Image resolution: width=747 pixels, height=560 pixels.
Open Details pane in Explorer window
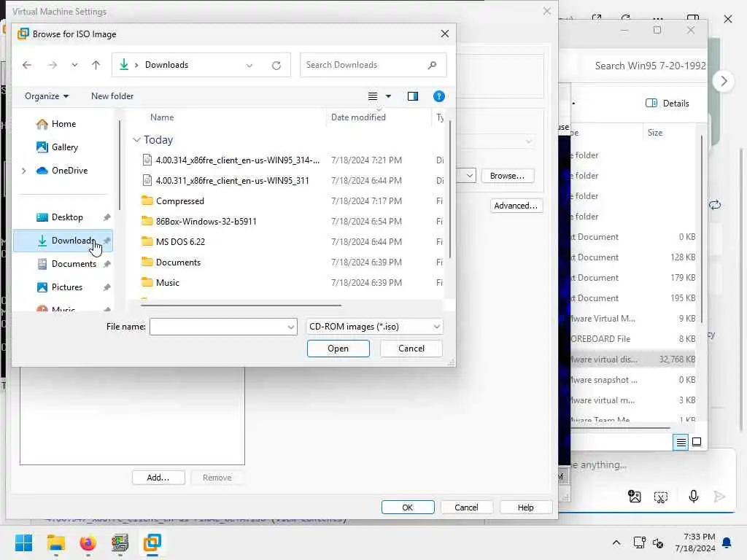point(667,104)
